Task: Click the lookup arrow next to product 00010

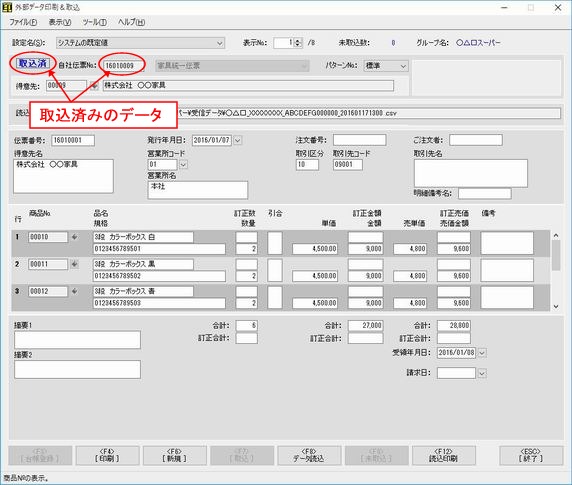Action: click(x=75, y=237)
